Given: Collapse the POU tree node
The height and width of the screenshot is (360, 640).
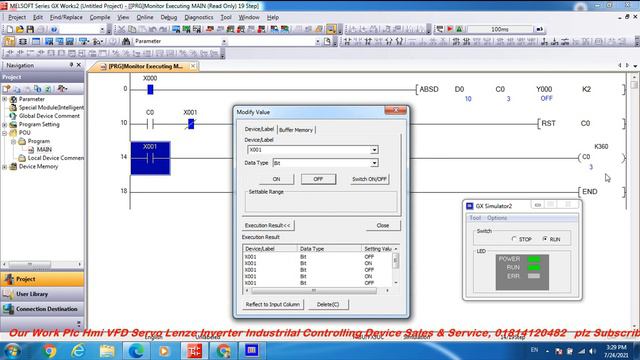Looking at the screenshot, I should tap(4, 133).
